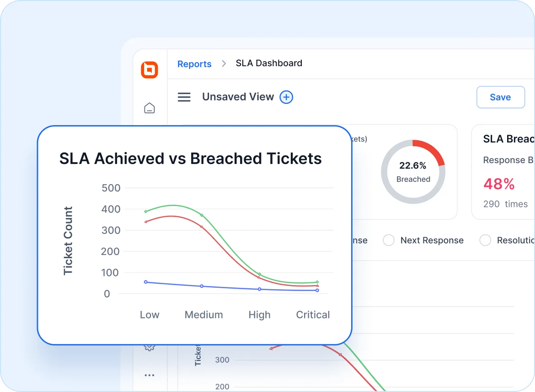Click the breadcrumb chevron after Reports

point(224,64)
